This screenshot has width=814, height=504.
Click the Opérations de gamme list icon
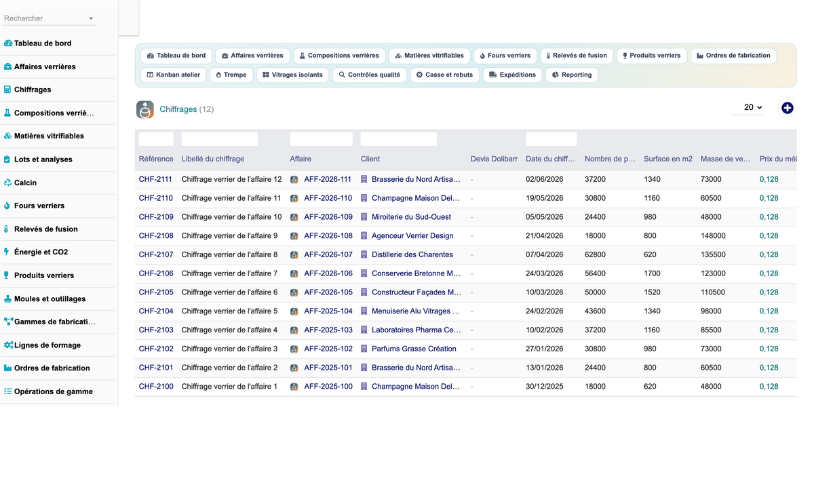click(x=8, y=391)
